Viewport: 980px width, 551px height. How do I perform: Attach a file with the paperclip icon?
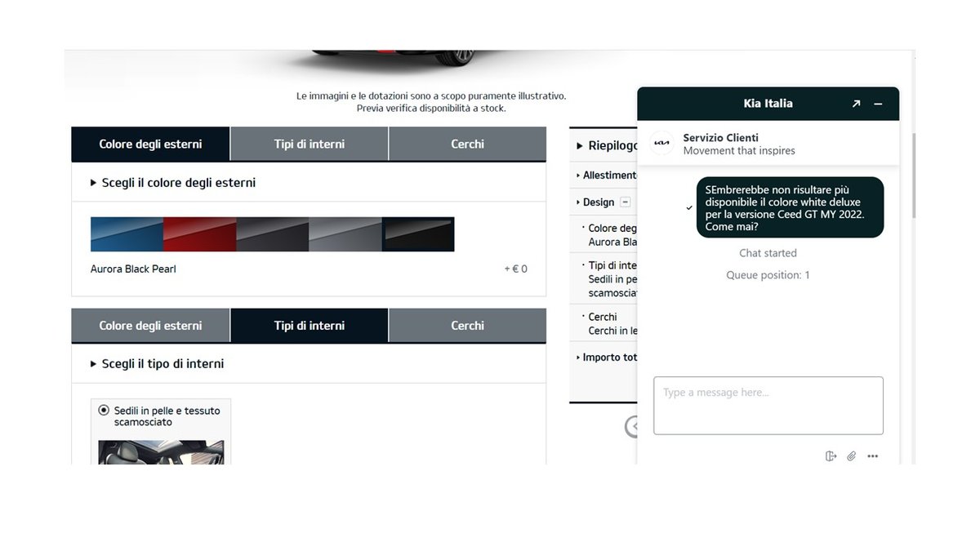851,456
